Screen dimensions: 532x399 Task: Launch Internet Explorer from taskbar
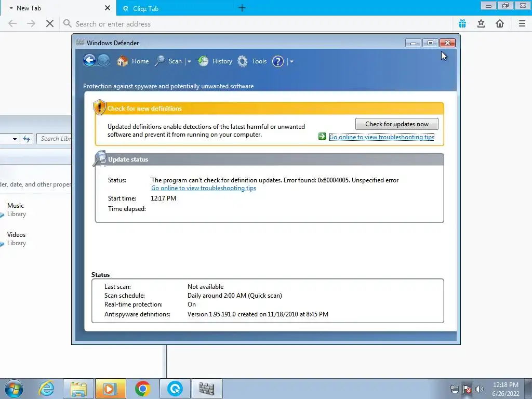(46, 389)
